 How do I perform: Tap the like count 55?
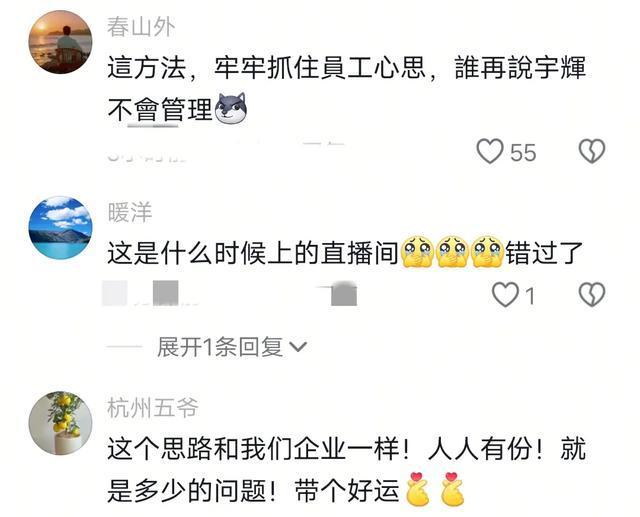[x=523, y=153]
